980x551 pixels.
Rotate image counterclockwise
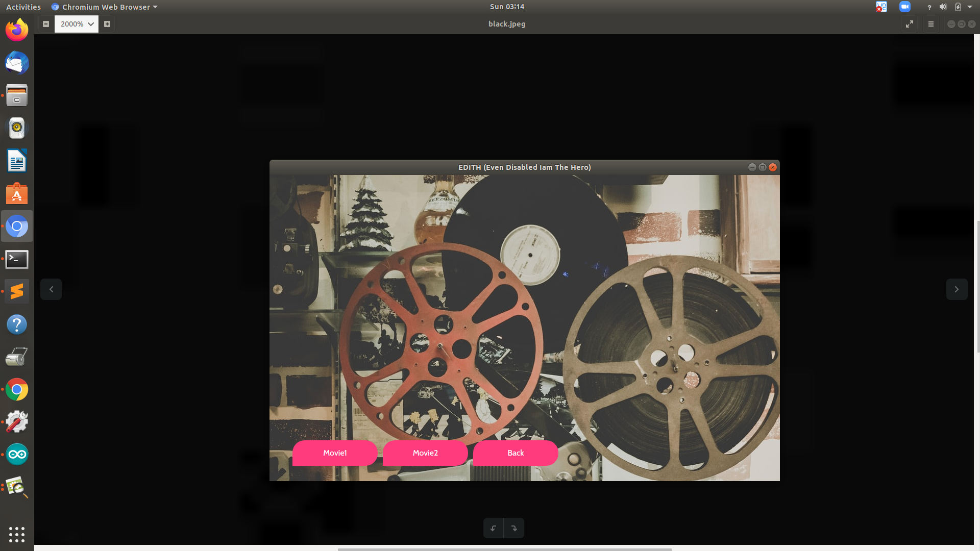tap(493, 528)
